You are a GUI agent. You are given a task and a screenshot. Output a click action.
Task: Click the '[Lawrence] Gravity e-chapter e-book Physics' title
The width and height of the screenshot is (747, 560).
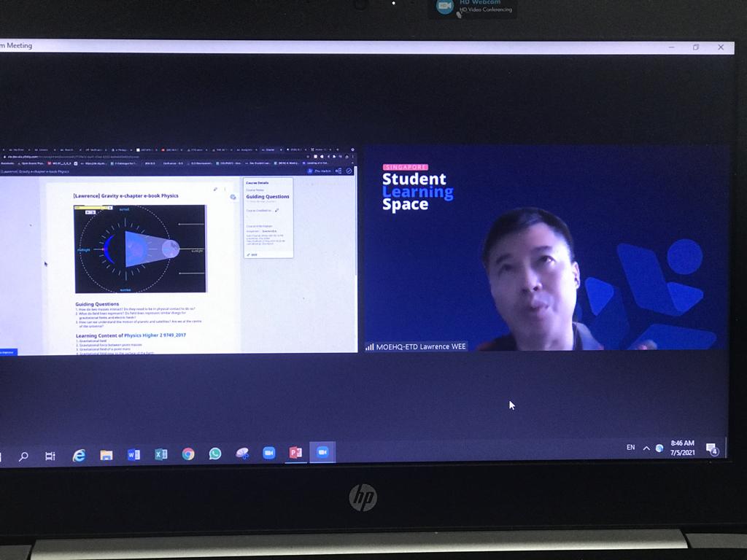125,195
